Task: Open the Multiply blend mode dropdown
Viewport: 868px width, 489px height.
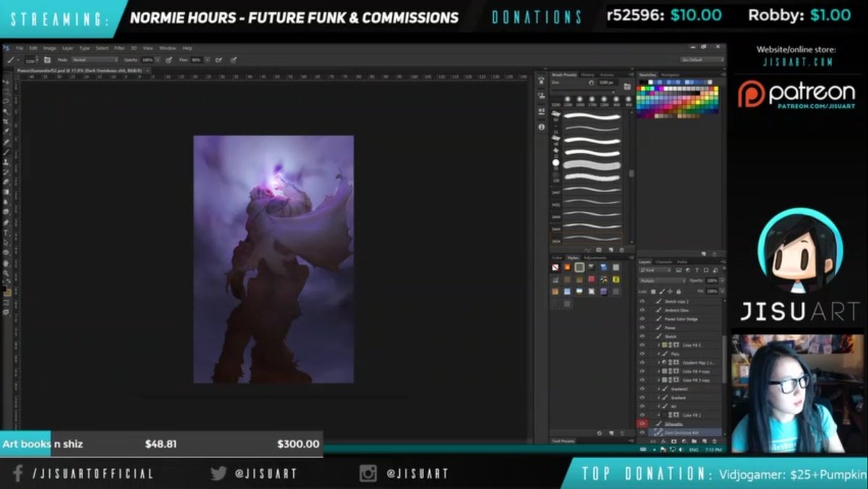Action: pos(663,281)
